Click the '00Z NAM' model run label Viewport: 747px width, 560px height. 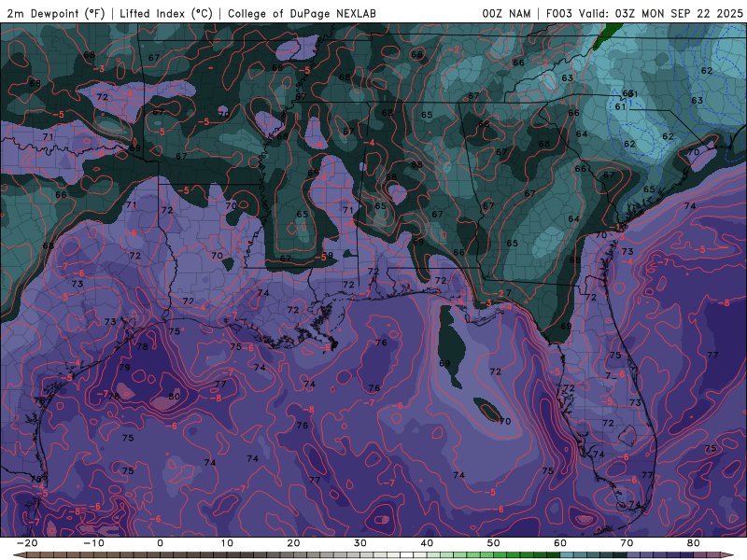pos(506,13)
